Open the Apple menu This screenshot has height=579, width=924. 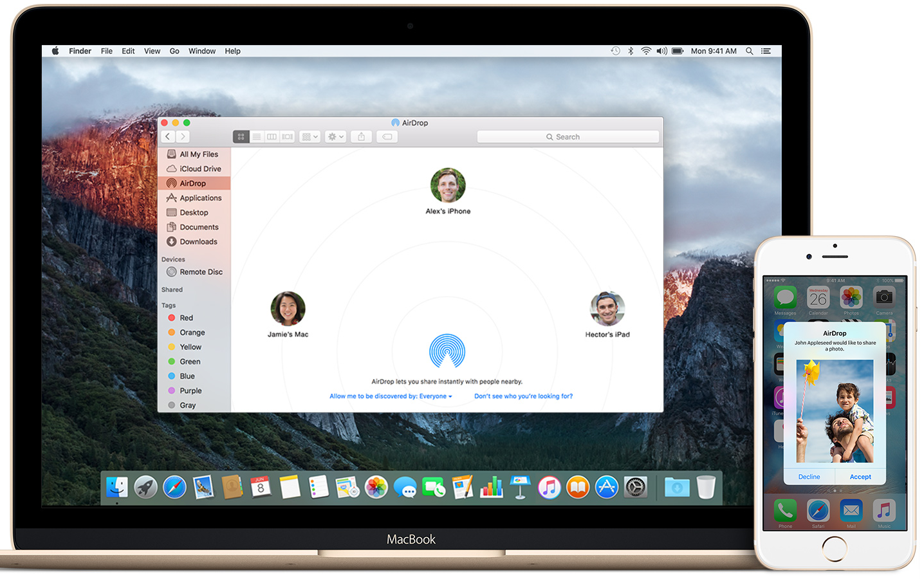tap(55, 51)
